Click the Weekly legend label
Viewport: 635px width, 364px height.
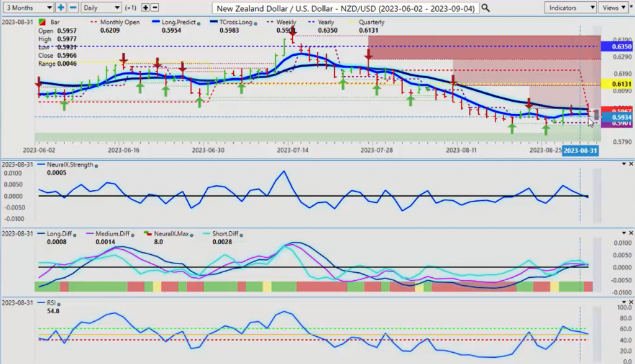click(286, 22)
